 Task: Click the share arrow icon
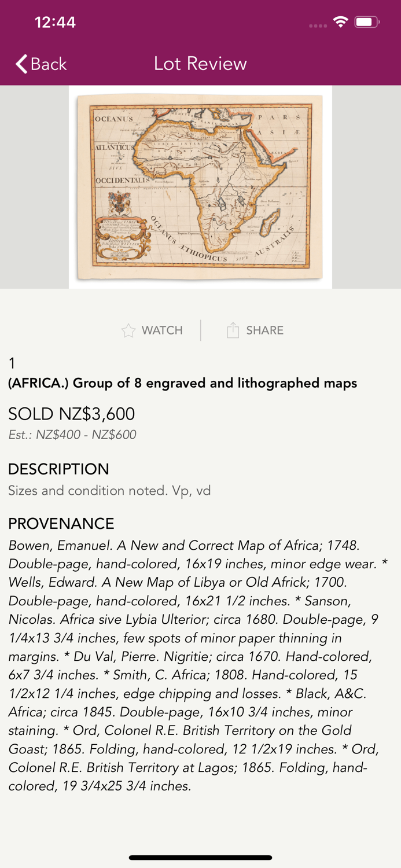pyautogui.click(x=233, y=330)
